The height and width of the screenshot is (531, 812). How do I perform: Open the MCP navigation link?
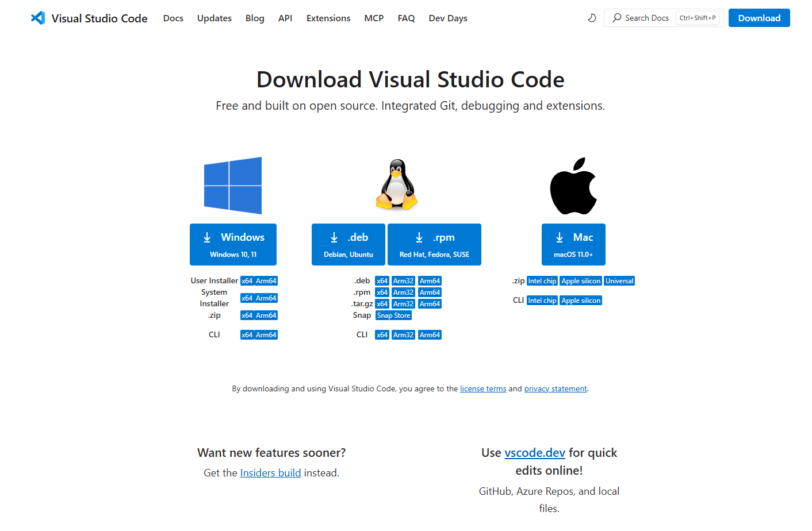pyautogui.click(x=374, y=18)
